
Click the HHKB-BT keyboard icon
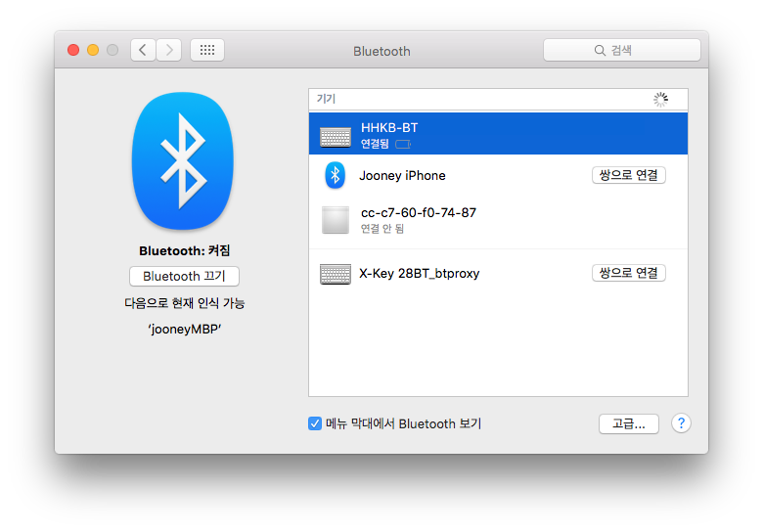336,137
